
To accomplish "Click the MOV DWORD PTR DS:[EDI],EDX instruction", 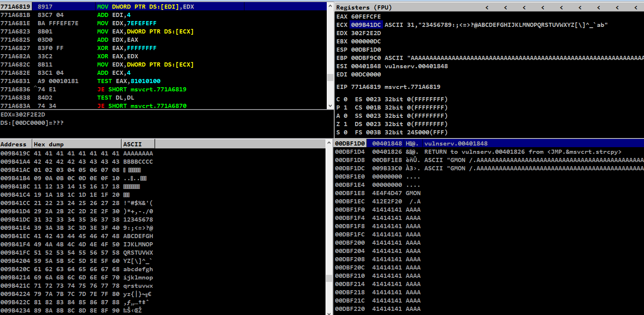I will coord(146,7).
